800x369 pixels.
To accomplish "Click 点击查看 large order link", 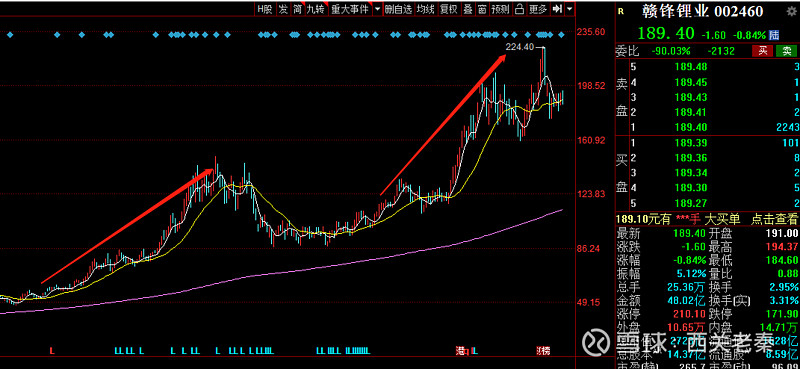I will pos(774,219).
